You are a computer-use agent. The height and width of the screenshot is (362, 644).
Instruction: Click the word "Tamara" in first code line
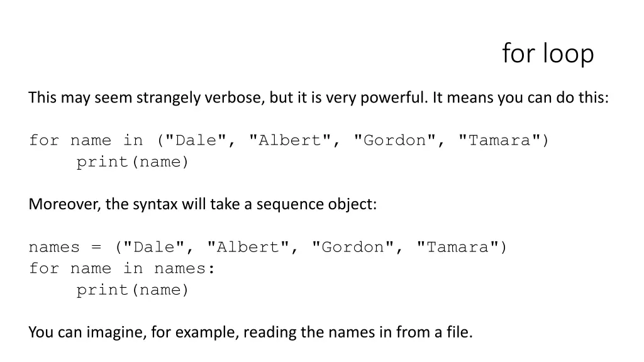tap(499, 140)
